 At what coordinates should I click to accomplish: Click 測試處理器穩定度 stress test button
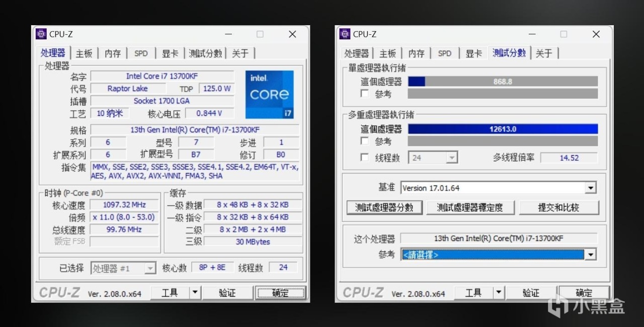(x=470, y=207)
